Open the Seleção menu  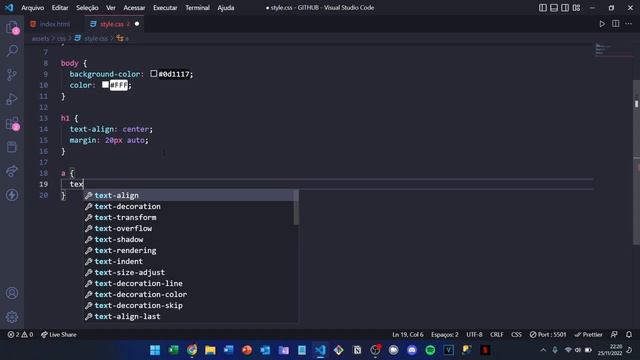click(87, 8)
